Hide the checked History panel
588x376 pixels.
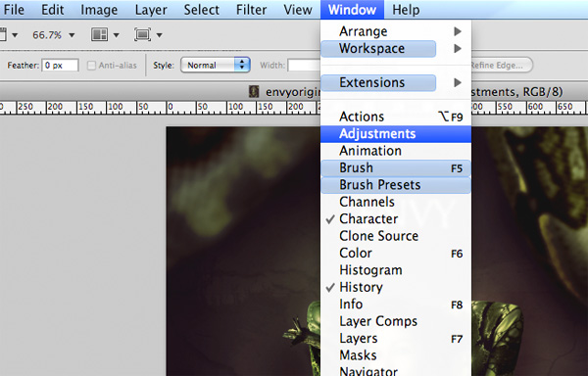(396, 287)
